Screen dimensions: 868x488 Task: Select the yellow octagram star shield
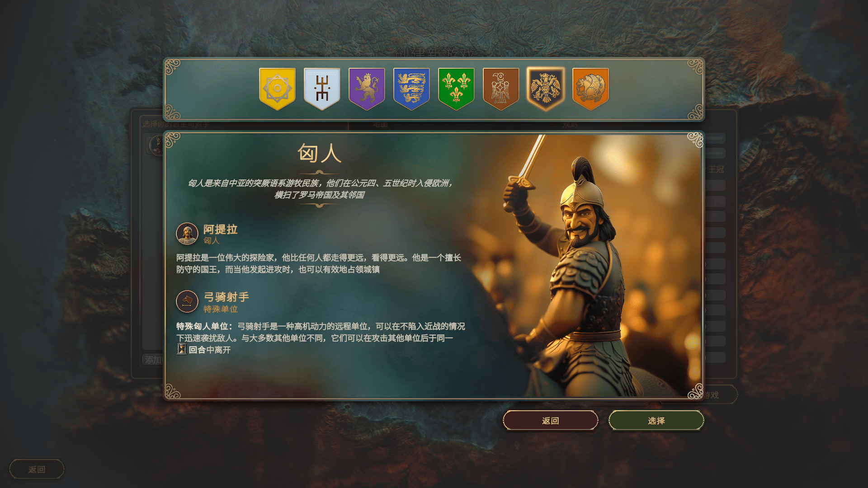coord(277,89)
